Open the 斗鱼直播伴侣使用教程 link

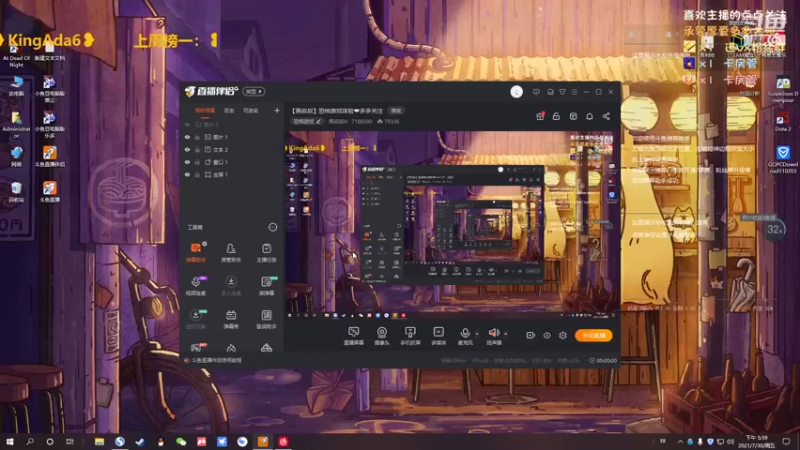(x=216, y=360)
